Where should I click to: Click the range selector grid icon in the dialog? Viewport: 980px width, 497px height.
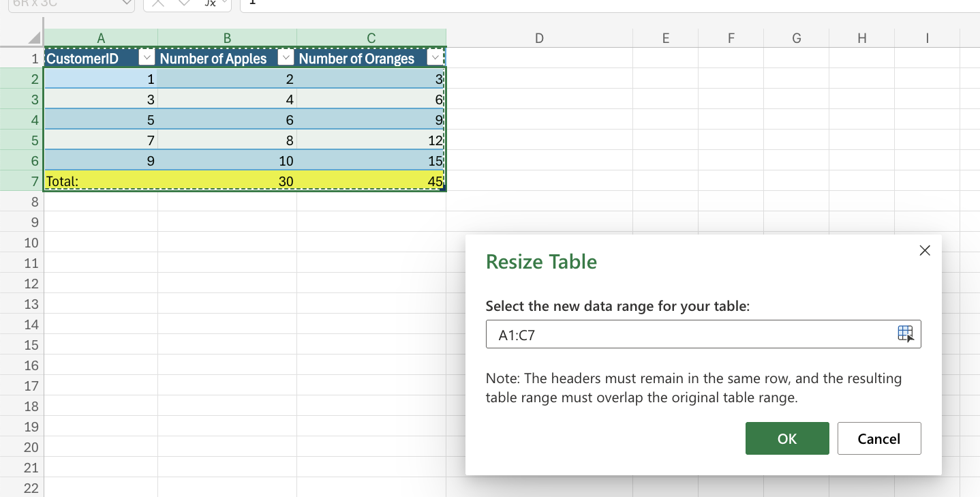pyautogui.click(x=906, y=333)
